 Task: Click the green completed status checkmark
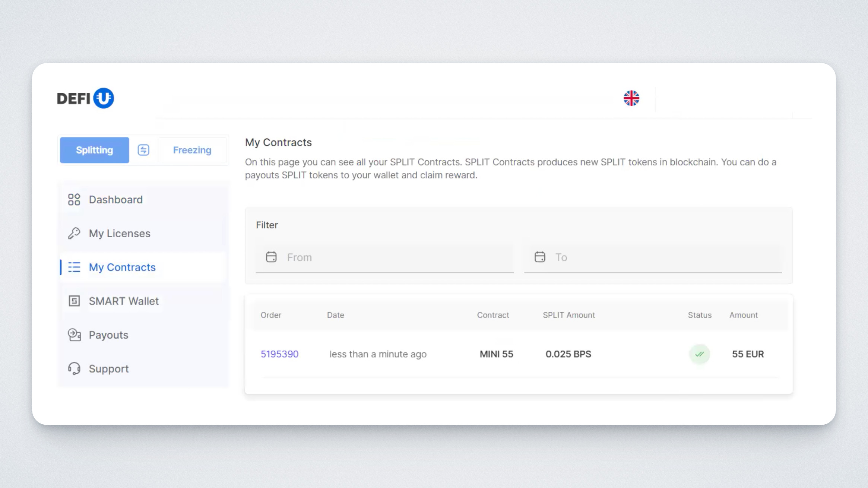699,354
